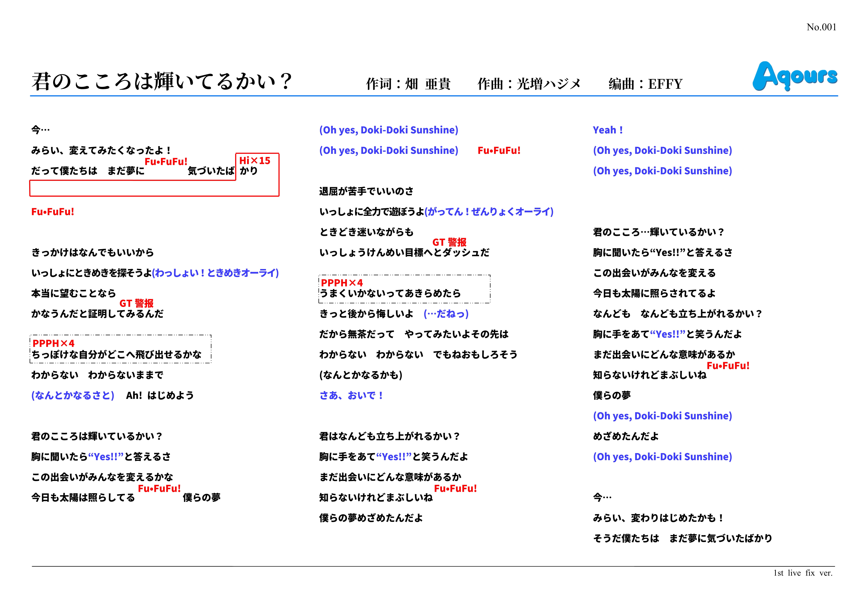Screen dimensions: 868x614
Task: Click the blue line さあ、おいで！
Action: point(352,395)
